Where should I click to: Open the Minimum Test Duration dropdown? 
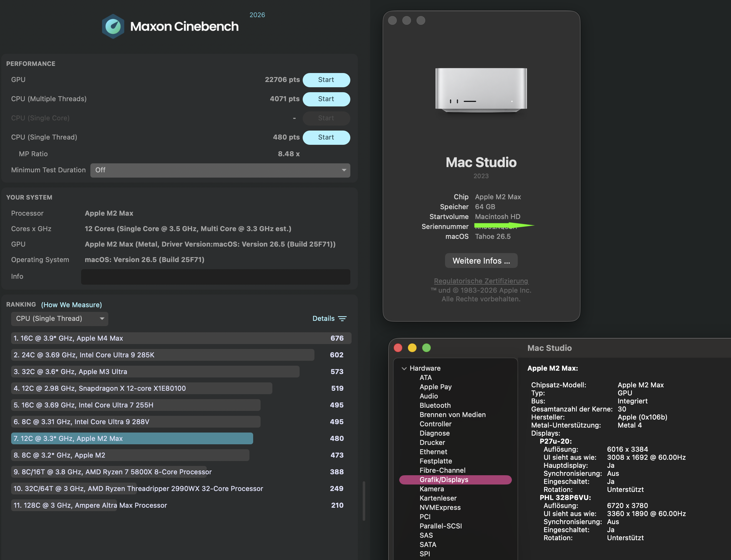[220, 170]
